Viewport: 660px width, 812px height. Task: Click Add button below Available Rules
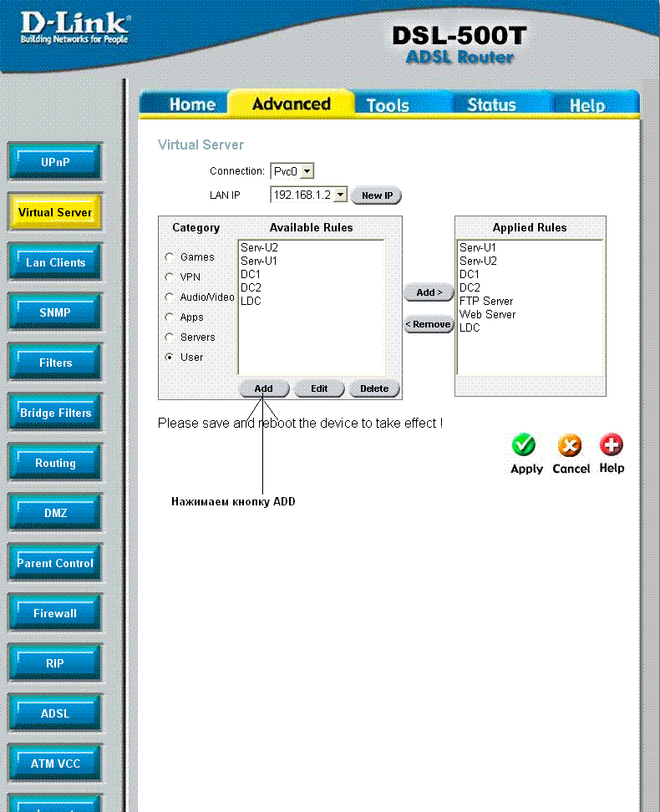click(x=264, y=388)
